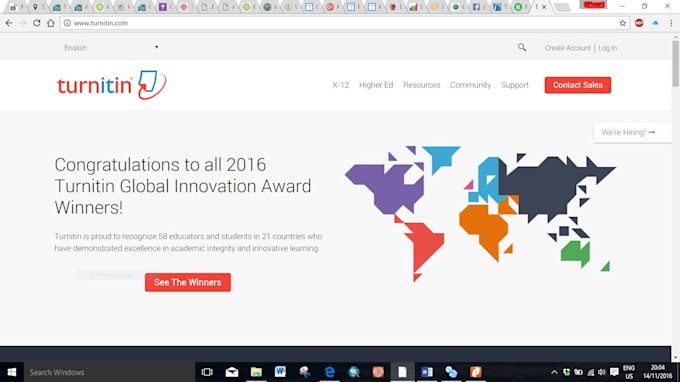
Task: Open the Resources menu
Action: click(x=422, y=85)
